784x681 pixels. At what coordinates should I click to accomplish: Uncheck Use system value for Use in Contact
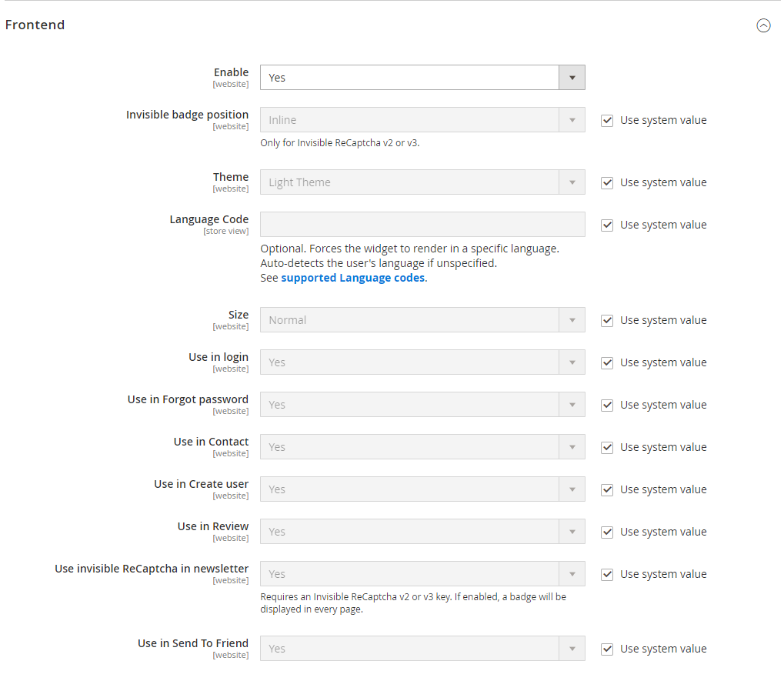click(607, 448)
